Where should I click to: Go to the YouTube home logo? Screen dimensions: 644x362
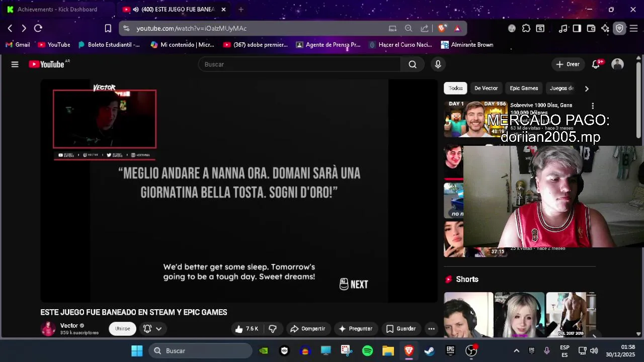pos(46,64)
